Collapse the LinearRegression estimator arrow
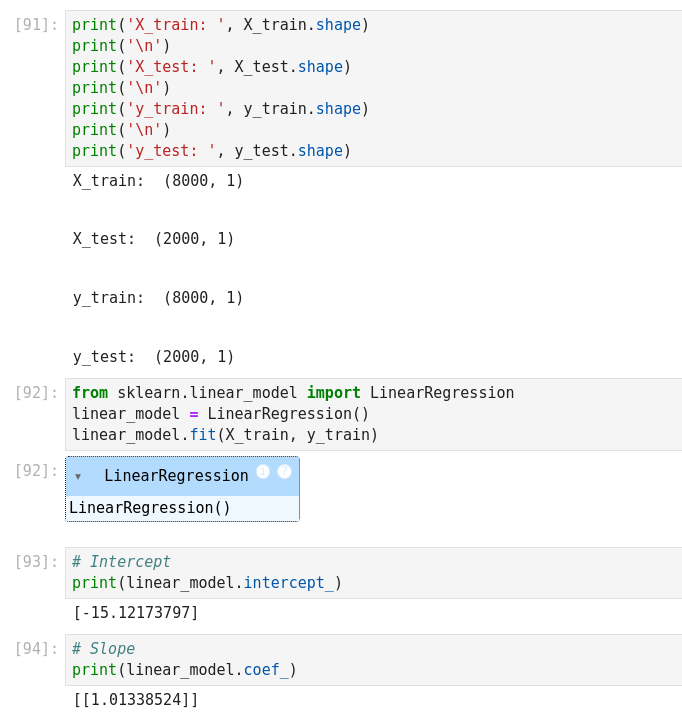Viewport: 682px width, 716px height. 78,477
